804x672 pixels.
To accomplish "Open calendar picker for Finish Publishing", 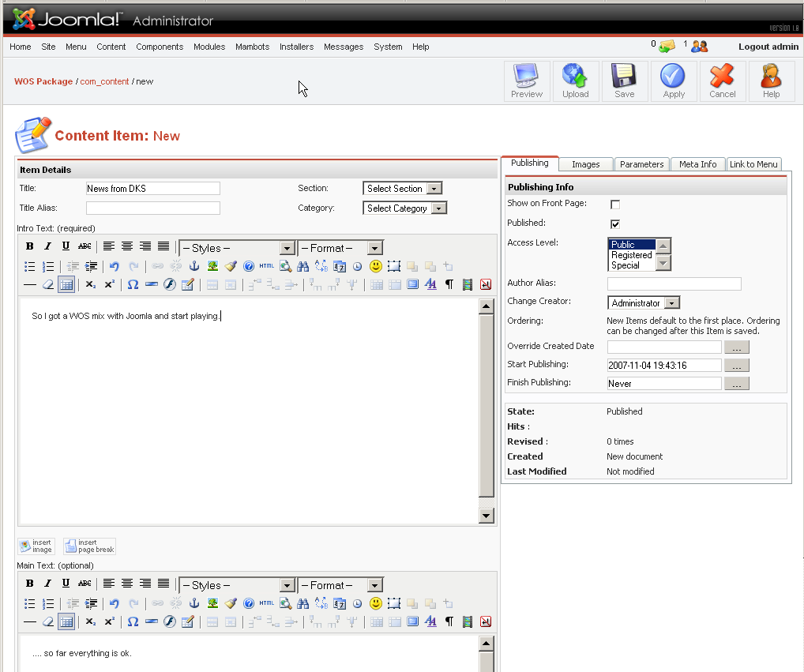I will click(737, 384).
